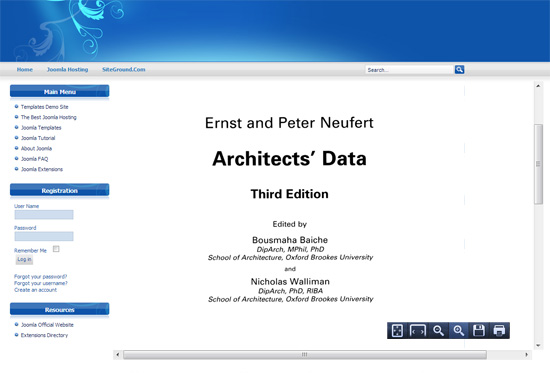Click the Main Menu header
Image resolution: width=550 pixels, height=373 pixels.
60,92
